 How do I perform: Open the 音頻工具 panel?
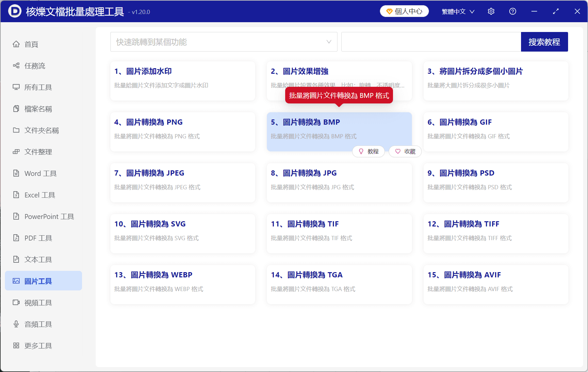(x=38, y=324)
